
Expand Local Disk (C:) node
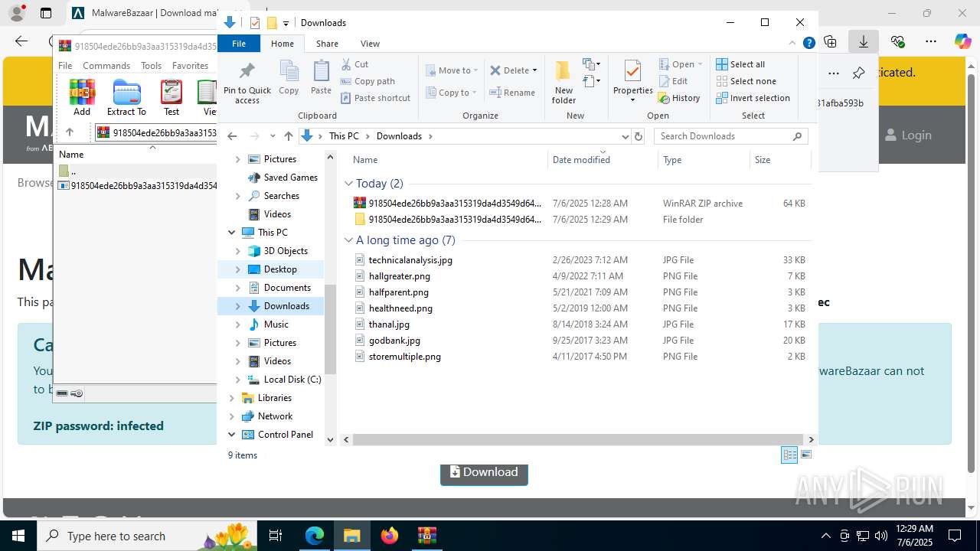coord(237,380)
